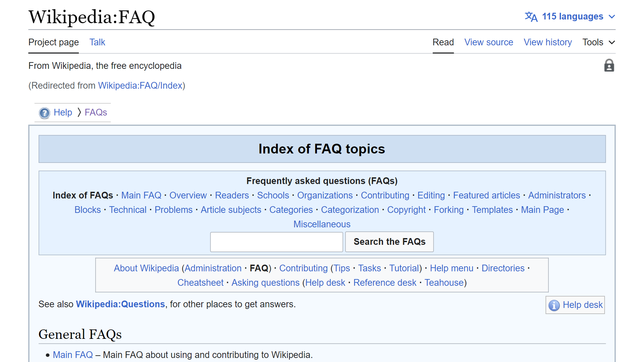
Task: Open the Tasks link
Action: (369, 268)
